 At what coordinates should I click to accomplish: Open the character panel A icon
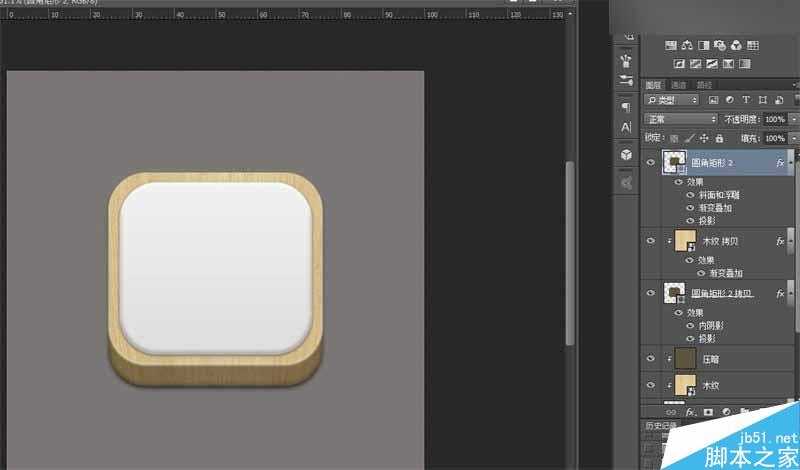[626, 127]
